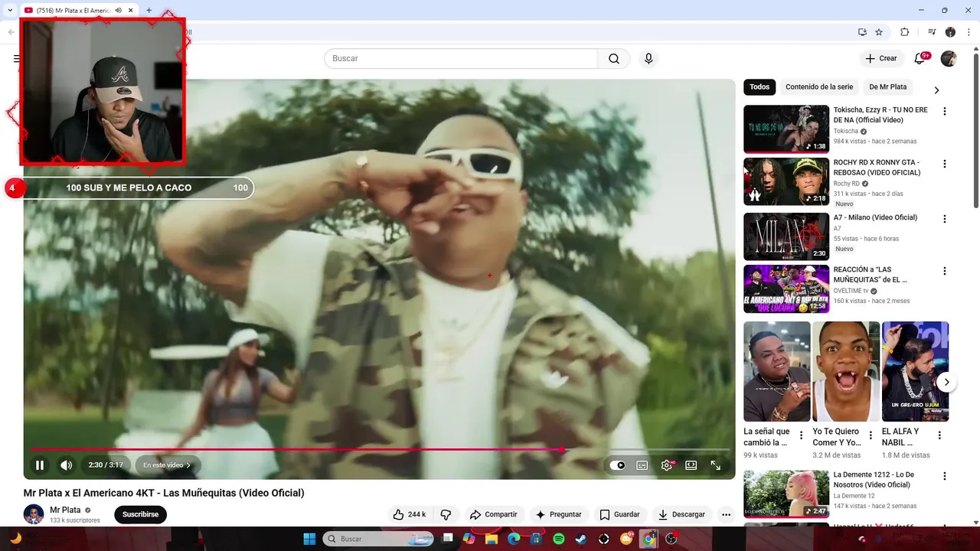The width and height of the screenshot is (980, 551).
Task: Open notifications bell icon
Action: pos(920,58)
